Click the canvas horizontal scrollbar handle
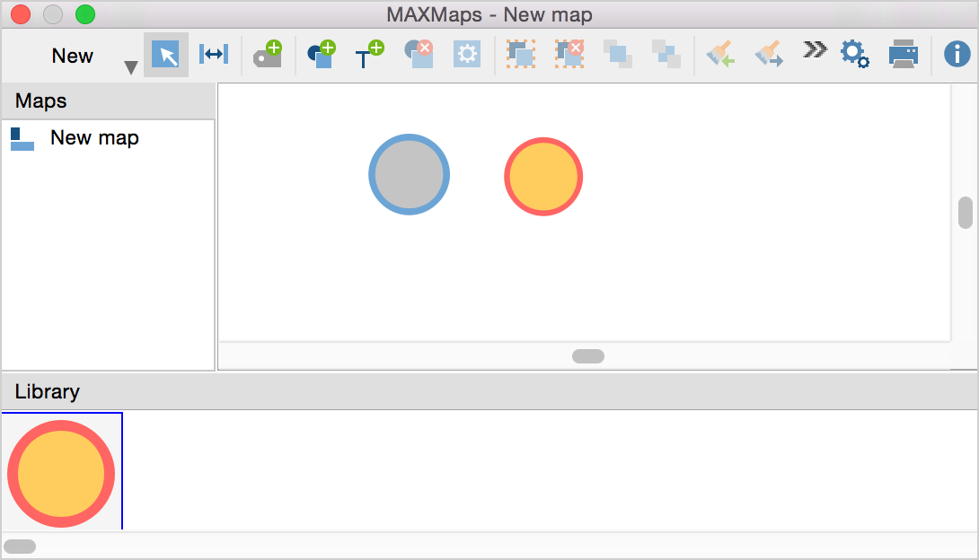 click(x=588, y=356)
